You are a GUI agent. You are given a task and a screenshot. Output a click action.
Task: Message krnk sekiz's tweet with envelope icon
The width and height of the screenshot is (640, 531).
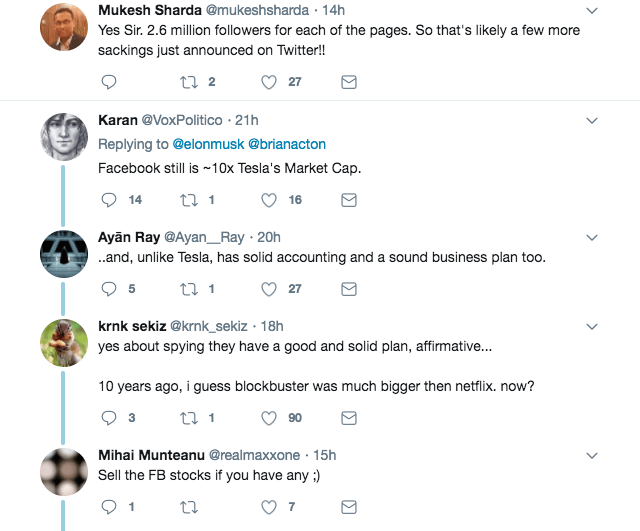click(x=349, y=417)
